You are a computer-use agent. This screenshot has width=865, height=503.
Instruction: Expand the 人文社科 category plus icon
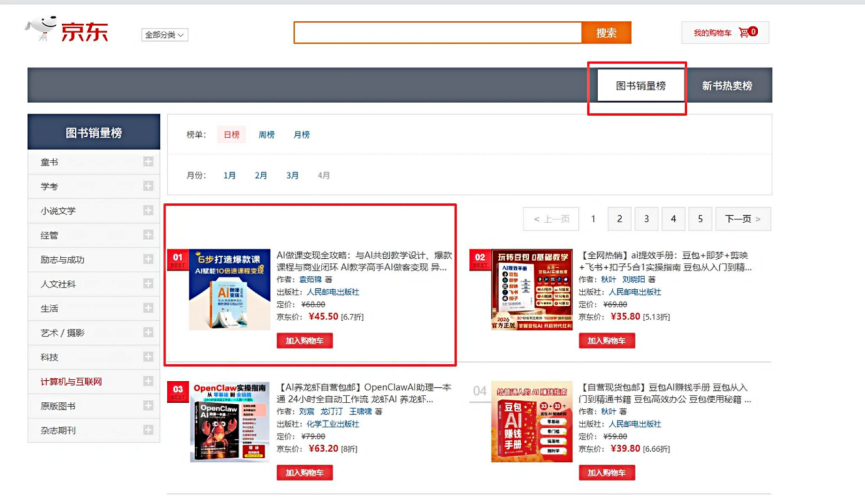tap(148, 283)
